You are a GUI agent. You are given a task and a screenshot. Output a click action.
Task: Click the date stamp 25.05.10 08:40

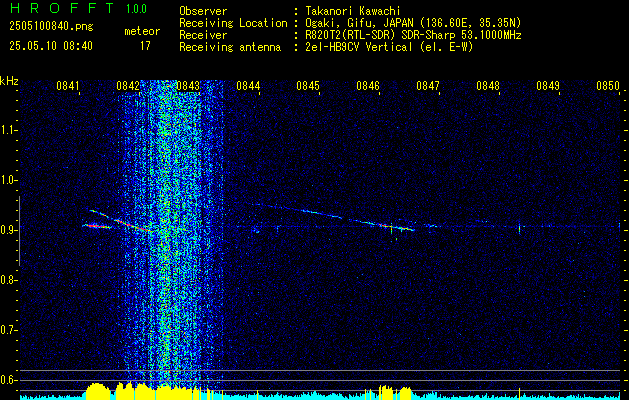pos(51,46)
